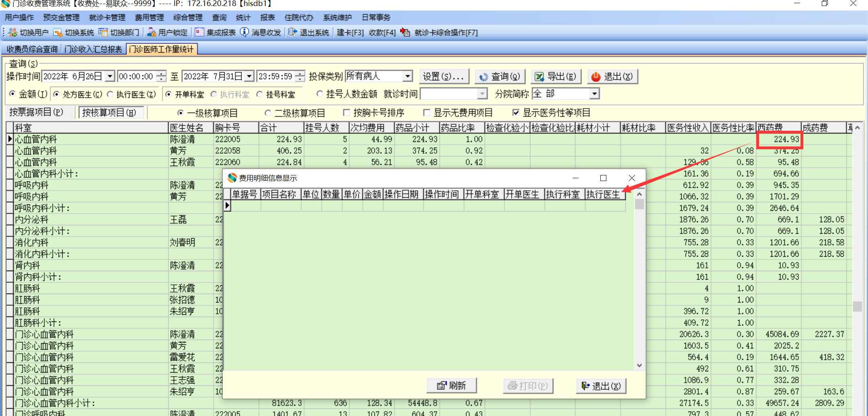This screenshot has width=868, height=416.
Task: Select the 开单科室 radio button
Action: 168,94
